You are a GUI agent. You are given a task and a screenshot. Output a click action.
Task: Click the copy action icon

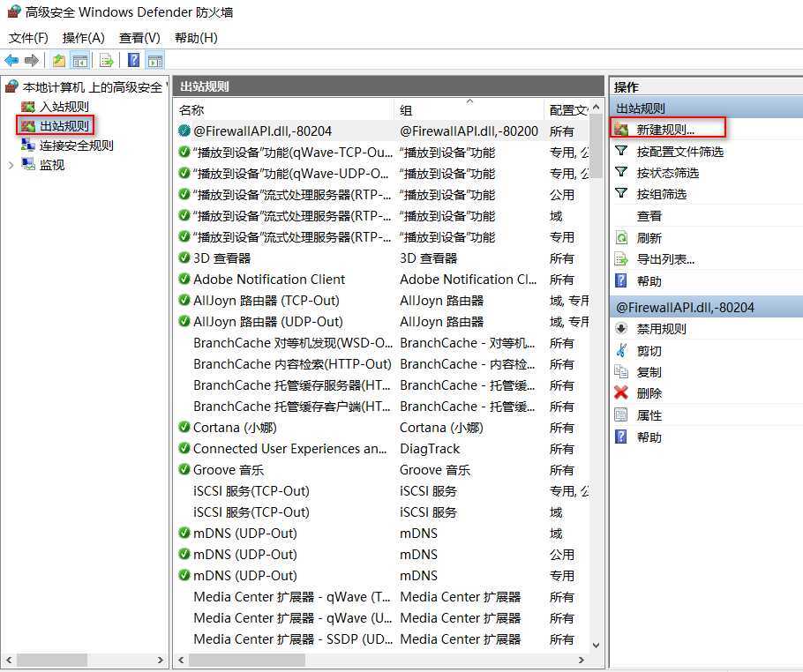click(x=621, y=371)
